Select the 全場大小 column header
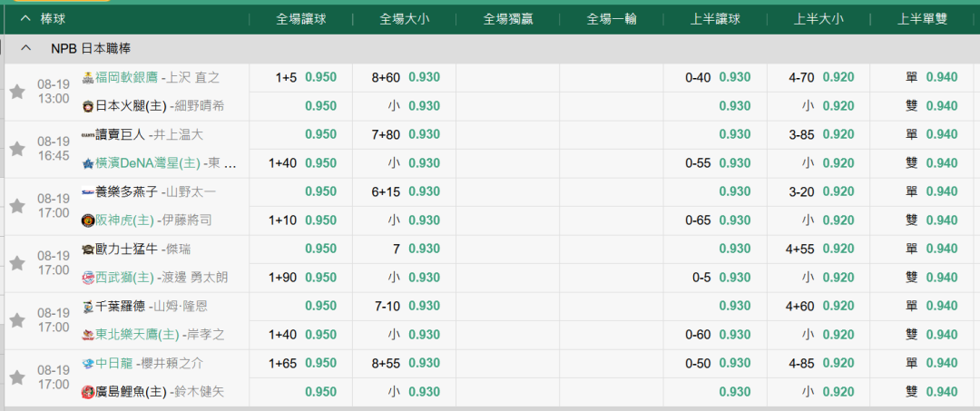The width and height of the screenshot is (980, 411). point(405,19)
